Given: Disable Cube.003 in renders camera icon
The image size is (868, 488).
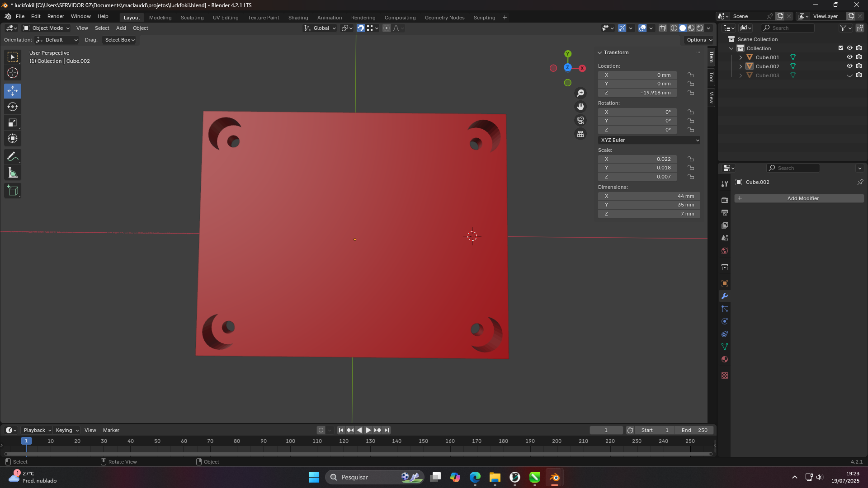Looking at the screenshot, I should (859, 75).
